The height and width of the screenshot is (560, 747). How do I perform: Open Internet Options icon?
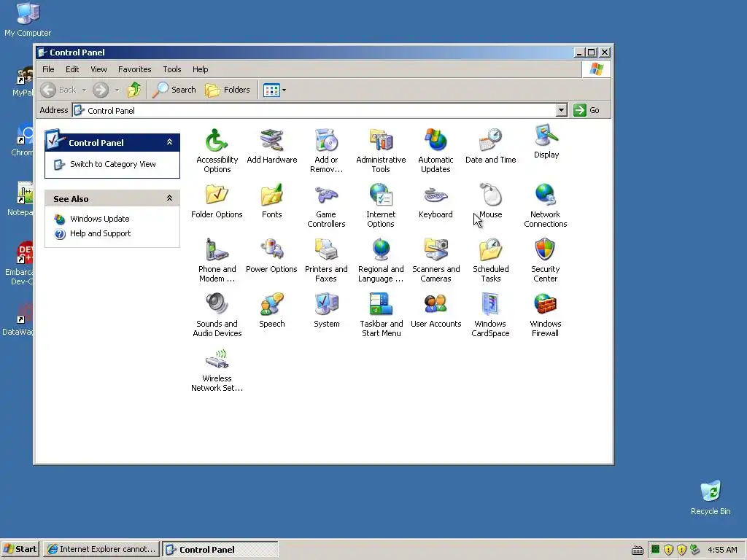click(x=381, y=205)
